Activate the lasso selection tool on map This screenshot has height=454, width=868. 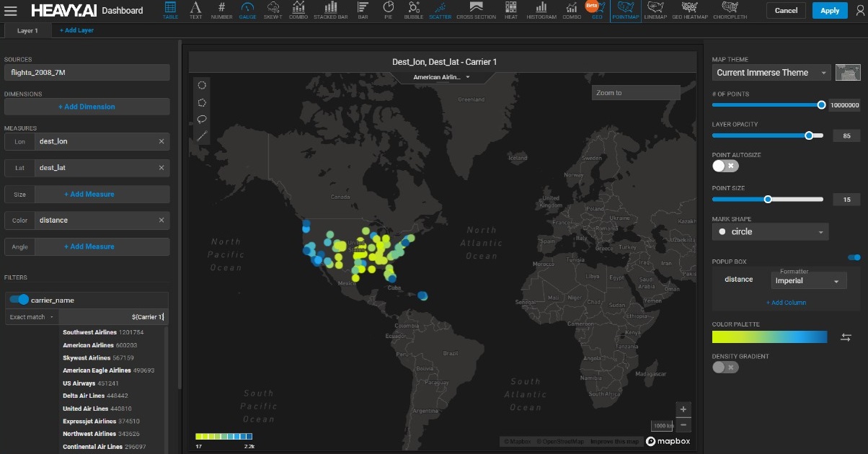click(x=202, y=119)
